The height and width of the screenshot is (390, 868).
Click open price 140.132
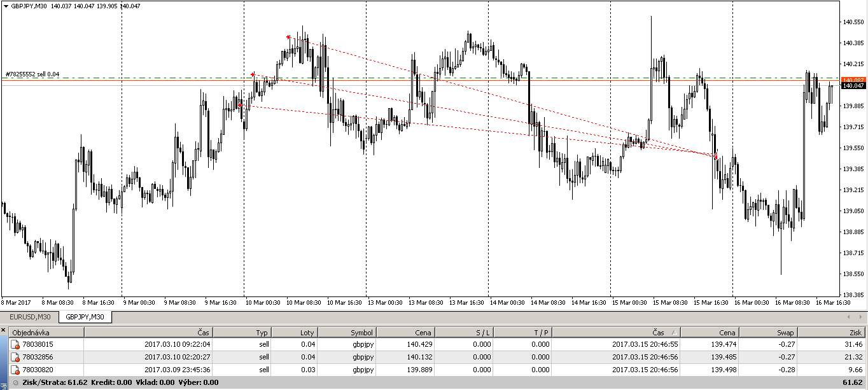coord(420,357)
